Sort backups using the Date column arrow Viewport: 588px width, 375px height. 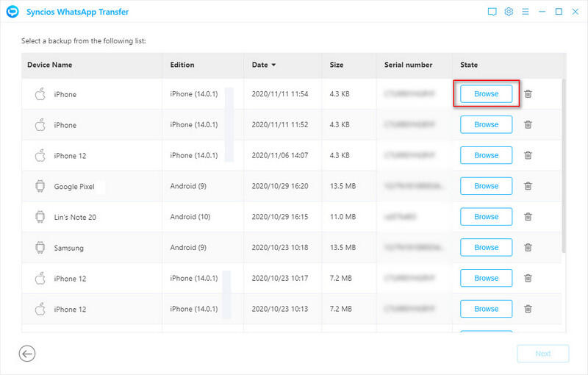point(273,65)
